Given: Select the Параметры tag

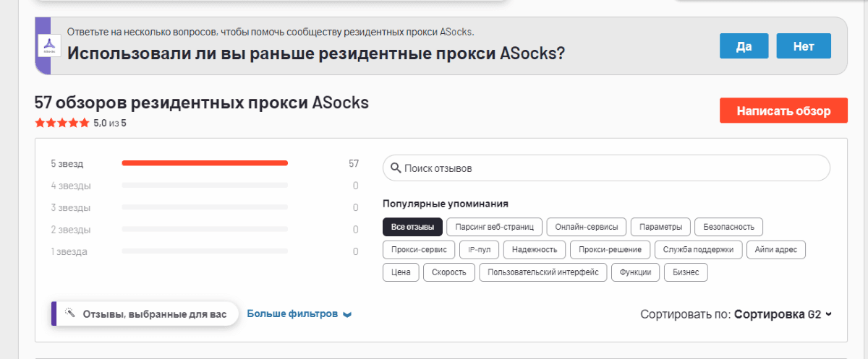Looking at the screenshot, I should (x=660, y=227).
